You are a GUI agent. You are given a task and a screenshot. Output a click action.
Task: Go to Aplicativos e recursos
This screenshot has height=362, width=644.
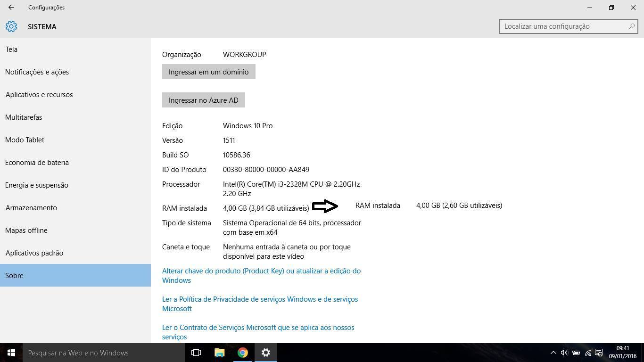(75, 94)
